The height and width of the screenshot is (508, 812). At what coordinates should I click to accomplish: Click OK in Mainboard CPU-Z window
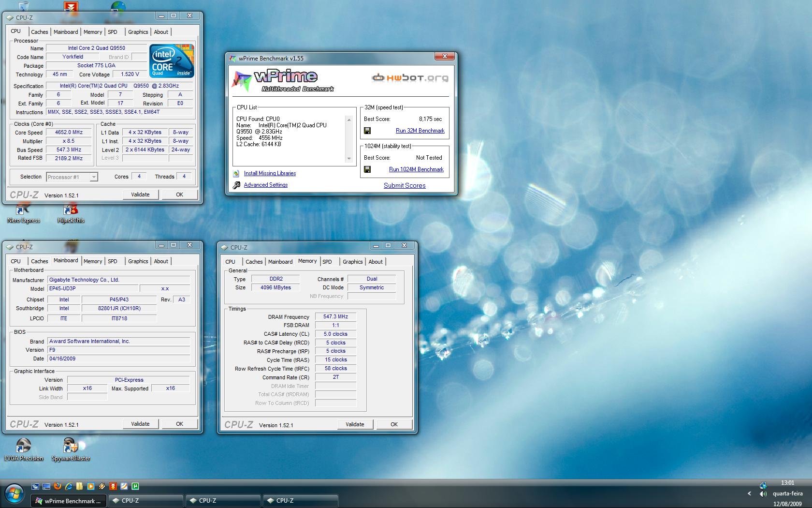point(179,424)
